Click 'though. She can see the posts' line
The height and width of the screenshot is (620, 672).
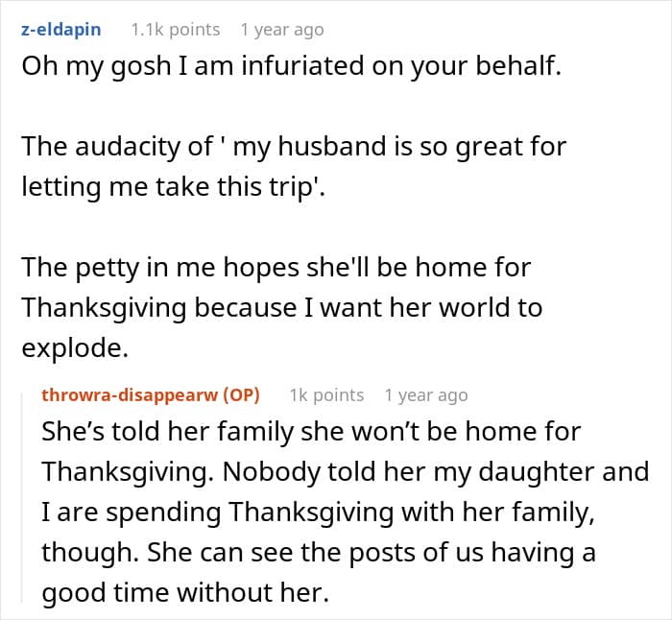coord(319,552)
